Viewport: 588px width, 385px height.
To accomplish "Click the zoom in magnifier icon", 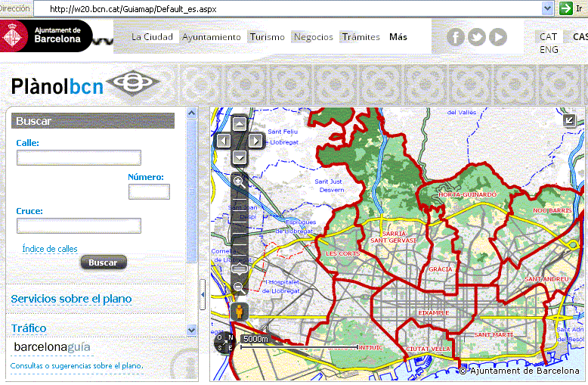I will (240, 182).
